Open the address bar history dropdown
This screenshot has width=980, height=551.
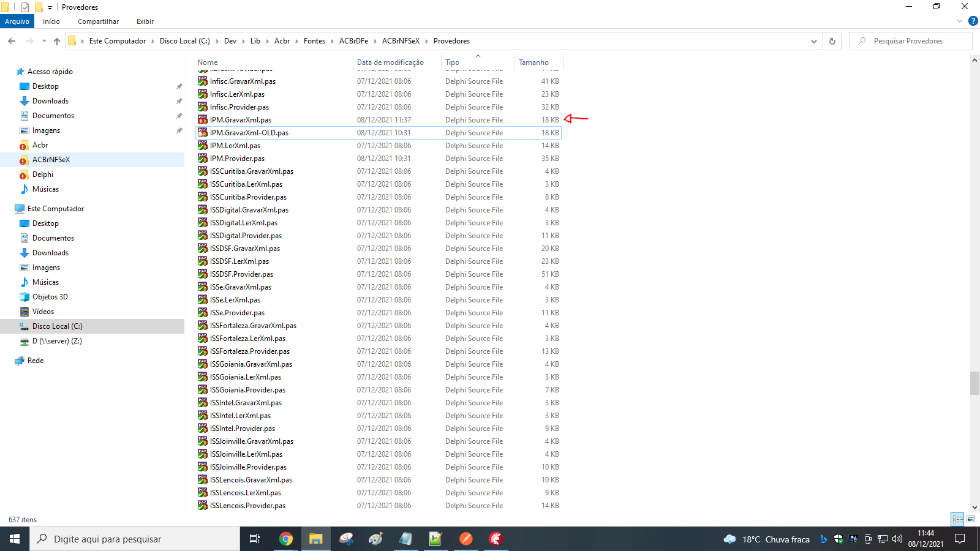tap(814, 41)
